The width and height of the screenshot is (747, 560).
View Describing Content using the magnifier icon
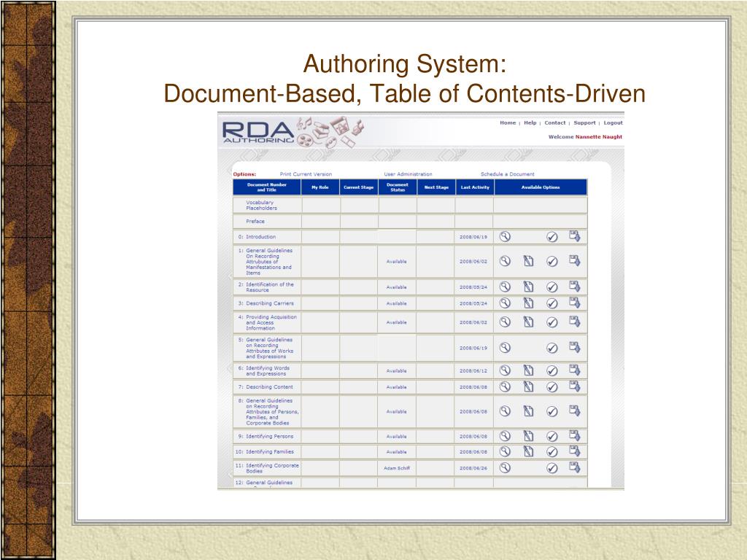tap(505, 386)
